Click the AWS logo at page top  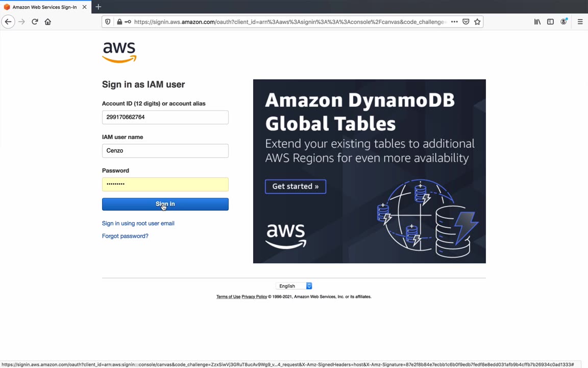coord(119,52)
